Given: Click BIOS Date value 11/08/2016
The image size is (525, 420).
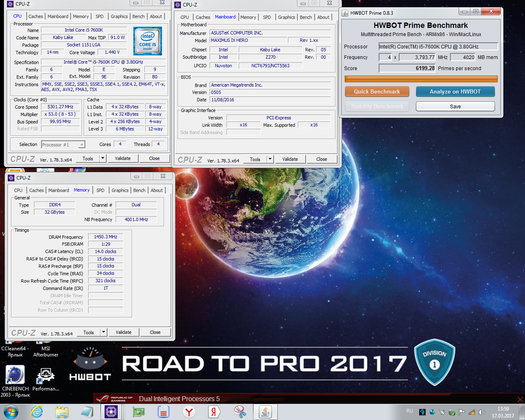Looking at the screenshot, I should pos(270,100).
